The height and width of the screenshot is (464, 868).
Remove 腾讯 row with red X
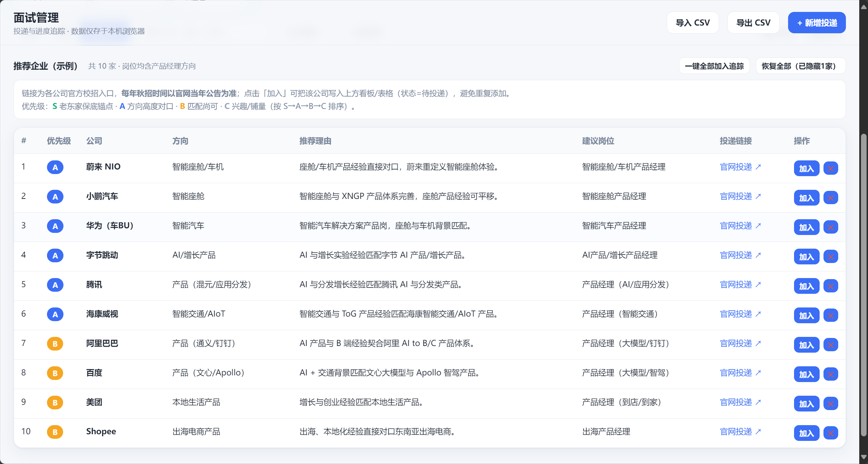(x=830, y=286)
